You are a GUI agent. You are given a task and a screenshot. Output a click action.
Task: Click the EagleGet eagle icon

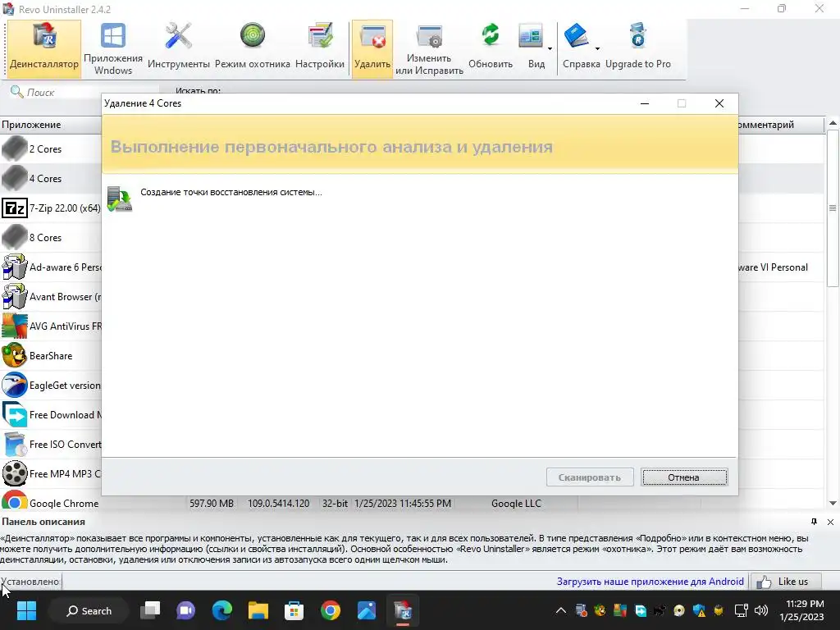click(15, 386)
